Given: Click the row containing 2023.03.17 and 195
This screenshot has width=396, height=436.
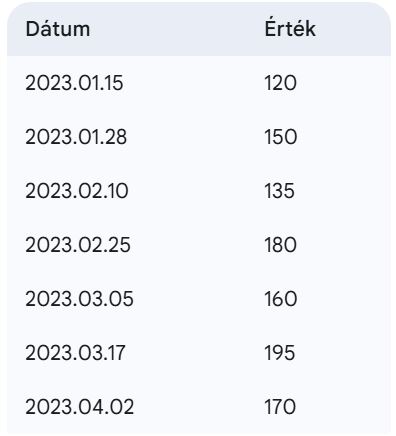Looking at the screenshot, I should (199, 353).
